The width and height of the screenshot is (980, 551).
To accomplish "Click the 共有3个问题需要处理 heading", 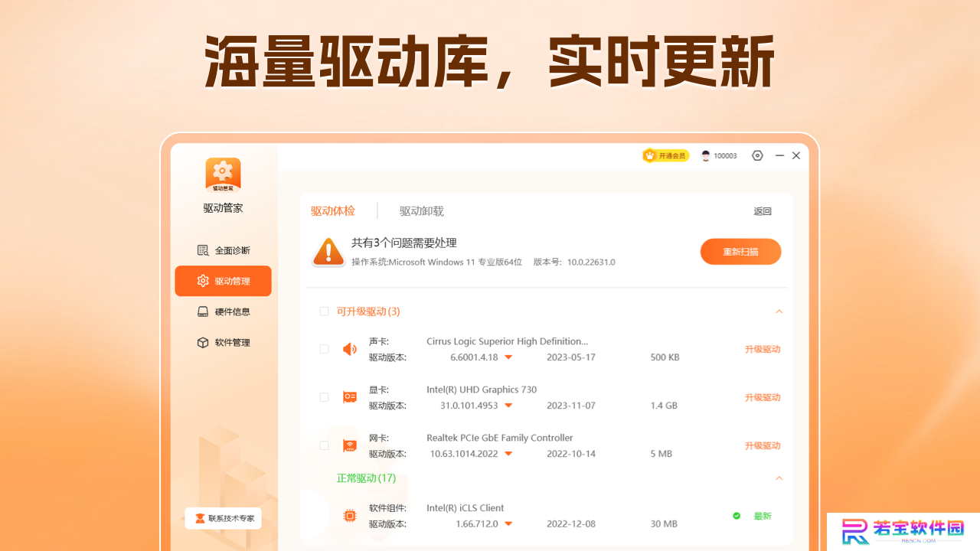I will click(404, 243).
